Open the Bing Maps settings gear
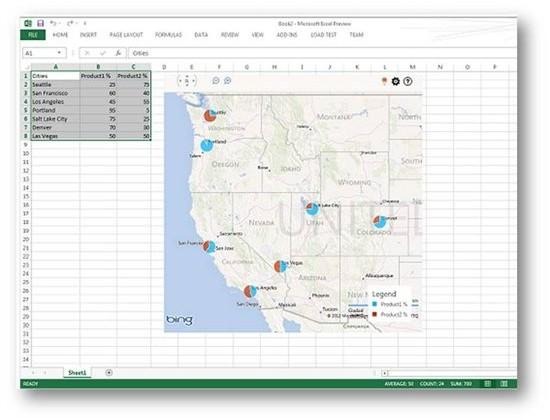The image size is (550, 420). [x=395, y=81]
